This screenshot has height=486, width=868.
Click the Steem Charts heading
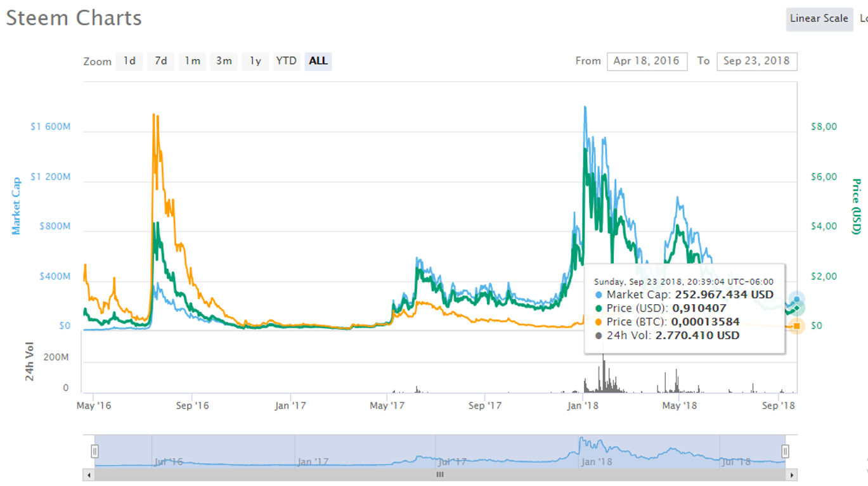click(x=74, y=18)
